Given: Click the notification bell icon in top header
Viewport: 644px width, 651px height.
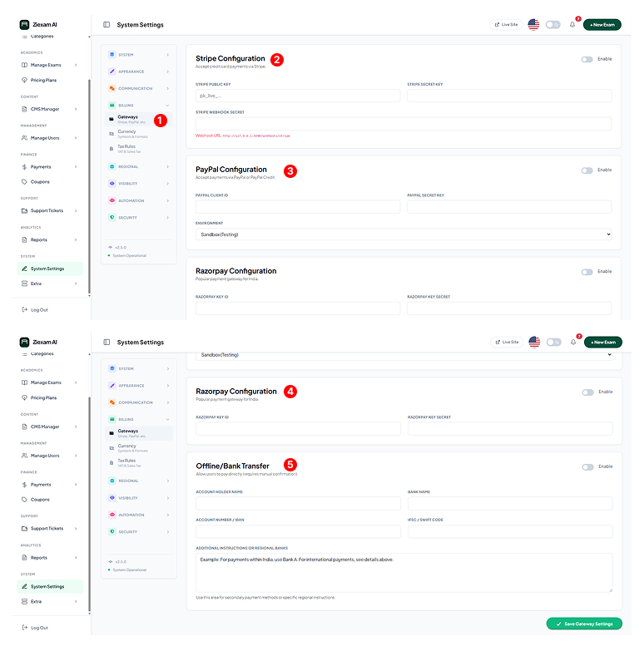Looking at the screenshot, I should click(572, 25).
